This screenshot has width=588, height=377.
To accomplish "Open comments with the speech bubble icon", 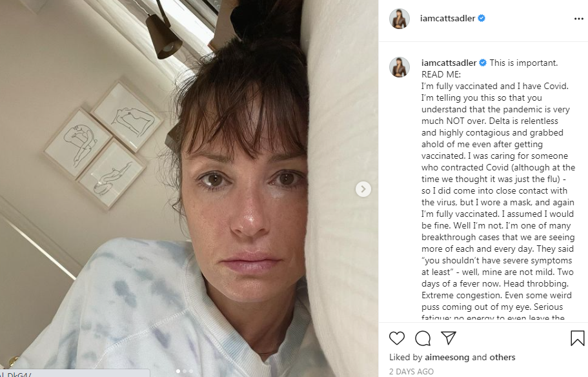I will tap(423, 338).
